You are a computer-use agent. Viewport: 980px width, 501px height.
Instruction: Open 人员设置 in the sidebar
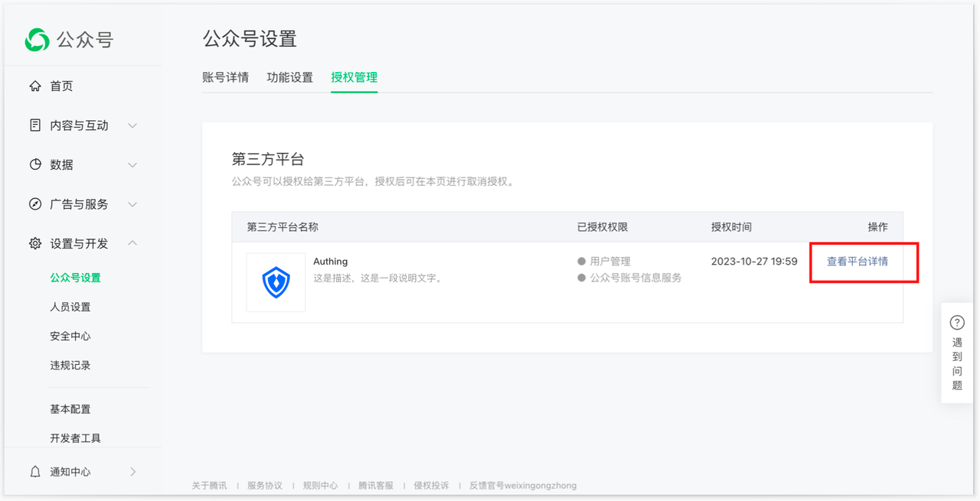[70, 307]
